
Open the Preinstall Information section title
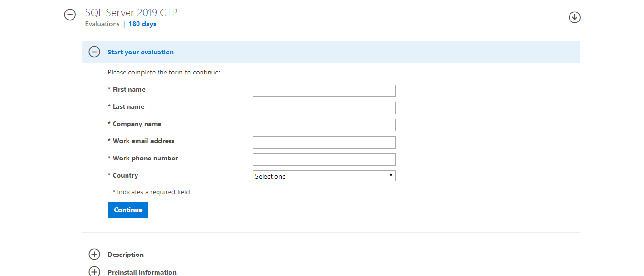pyautogui.click(x=142, y=272)
